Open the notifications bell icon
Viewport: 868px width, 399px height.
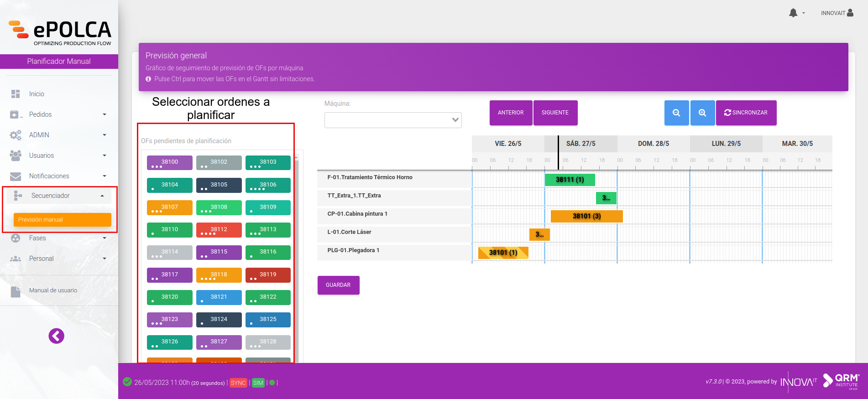point(793,13)
